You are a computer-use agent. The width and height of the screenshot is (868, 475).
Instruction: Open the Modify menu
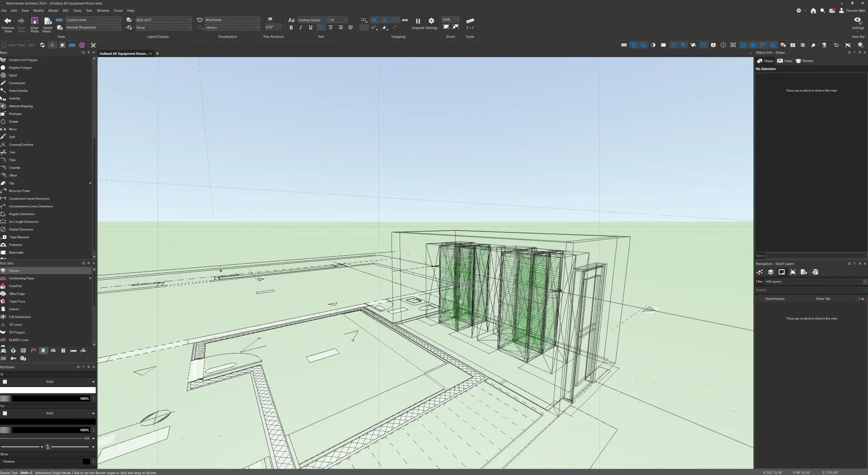[38, 10]
